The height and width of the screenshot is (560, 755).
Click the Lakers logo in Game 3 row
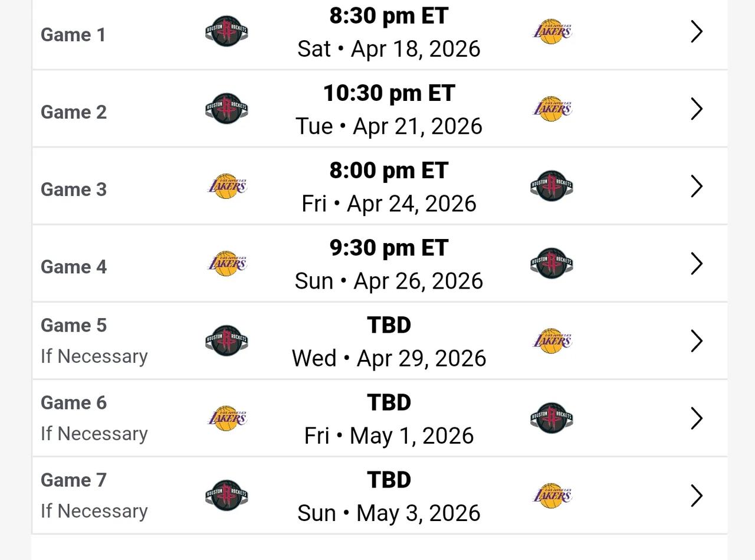pos(227,186)
